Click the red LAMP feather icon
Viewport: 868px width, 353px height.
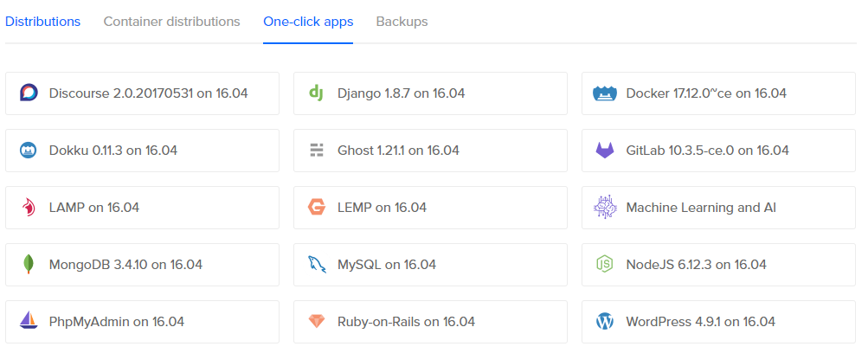click(x=29, y=208)
